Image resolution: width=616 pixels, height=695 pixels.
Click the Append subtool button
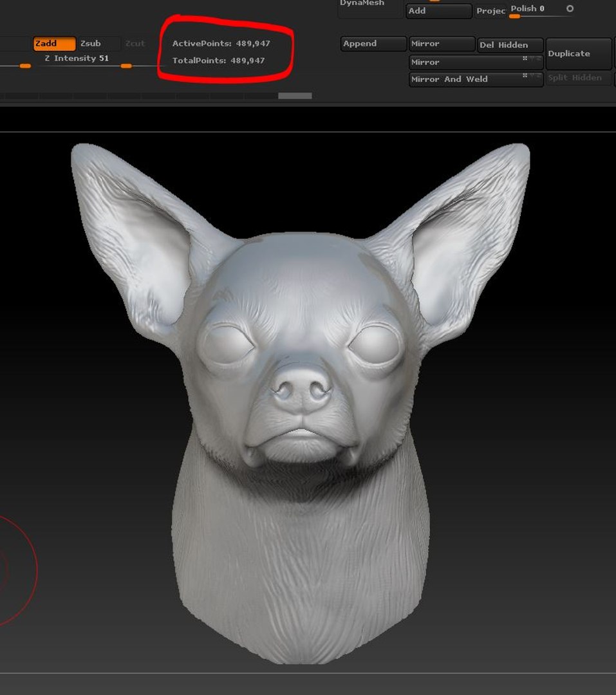[x=373, y=44]
